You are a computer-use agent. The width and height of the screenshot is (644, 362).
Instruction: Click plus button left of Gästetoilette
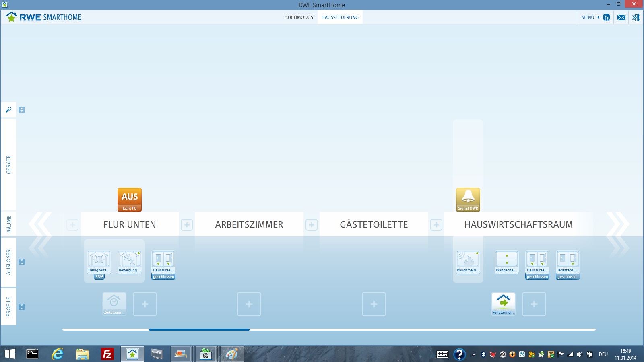312,225
